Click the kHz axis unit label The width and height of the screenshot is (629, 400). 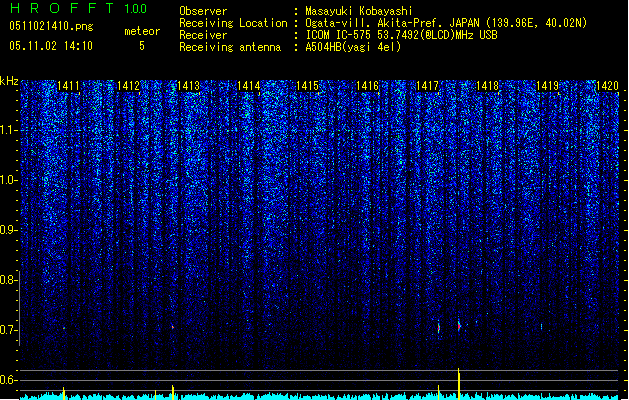coord(9,81)
